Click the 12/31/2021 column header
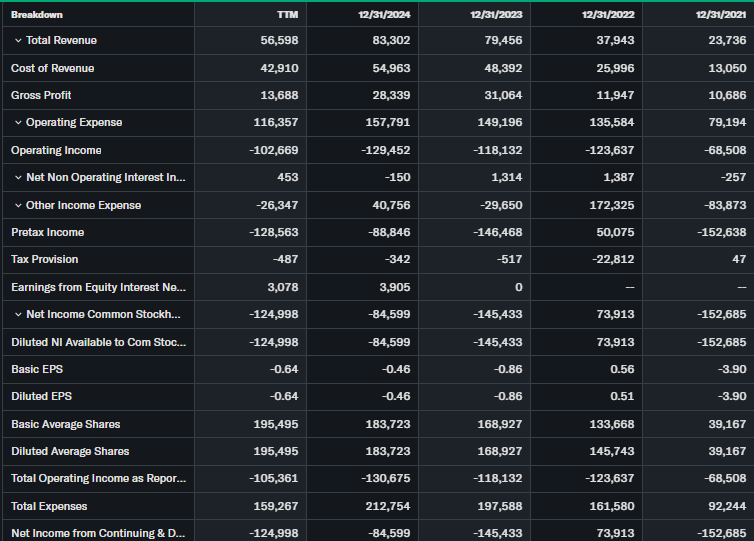 tap(720, 14)
